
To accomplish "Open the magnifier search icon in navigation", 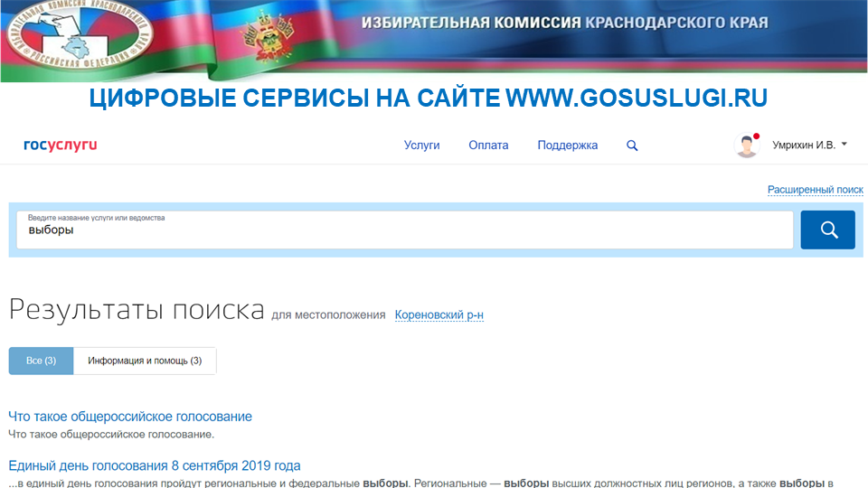I will 632,145.
